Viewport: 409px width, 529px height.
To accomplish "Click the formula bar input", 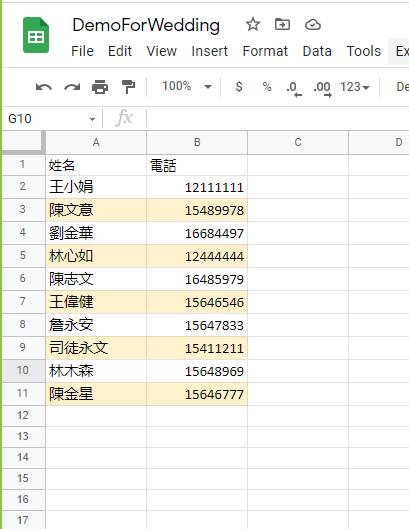I will click(278, 119).
